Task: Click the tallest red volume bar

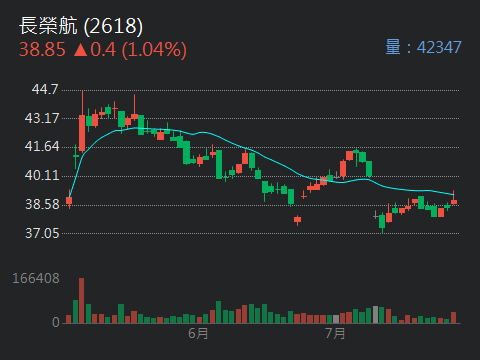Action: coord(82,300)
